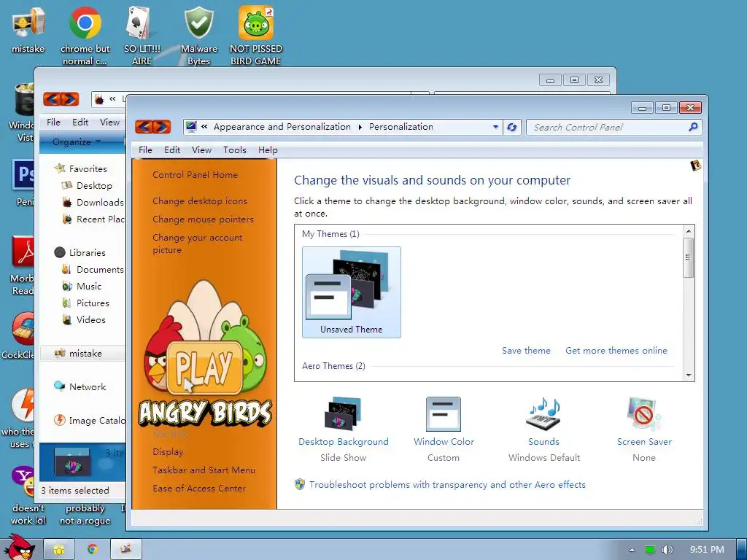The image size is (747, 560).
Task: Select the Unsaved Theme thumbnail
Action: (x=351, y=292)
